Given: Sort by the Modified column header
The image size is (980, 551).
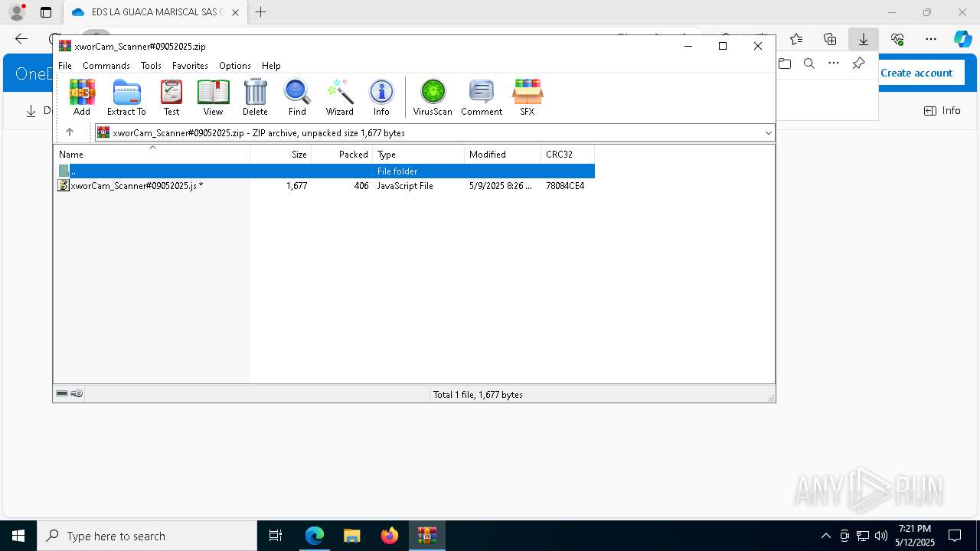Looking at the screenshot, I should (x=503, y=155).
